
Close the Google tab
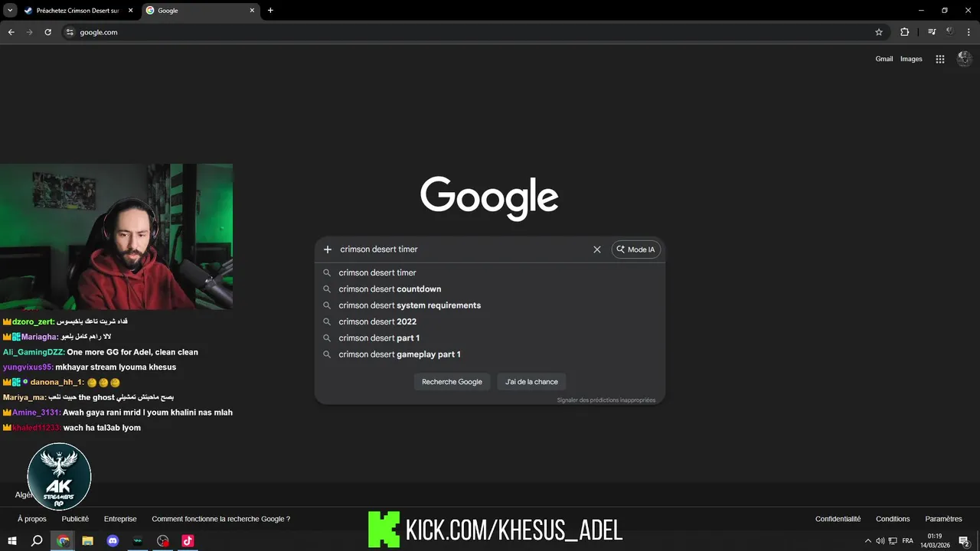coord(253,11)
